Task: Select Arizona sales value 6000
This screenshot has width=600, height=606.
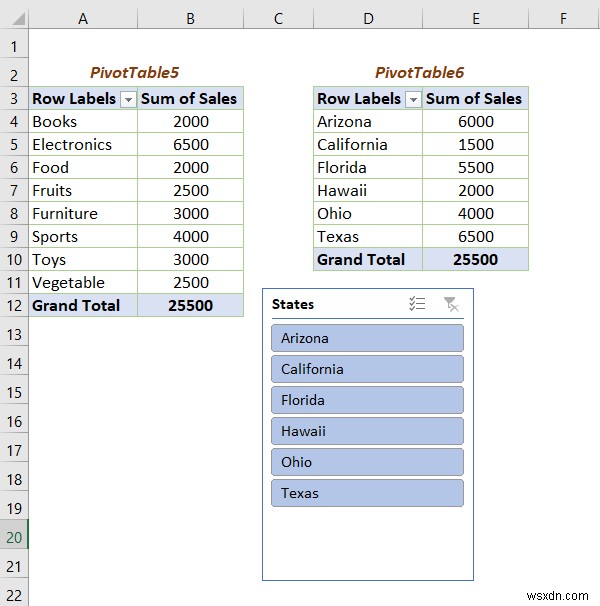Action: coord(476,121)
